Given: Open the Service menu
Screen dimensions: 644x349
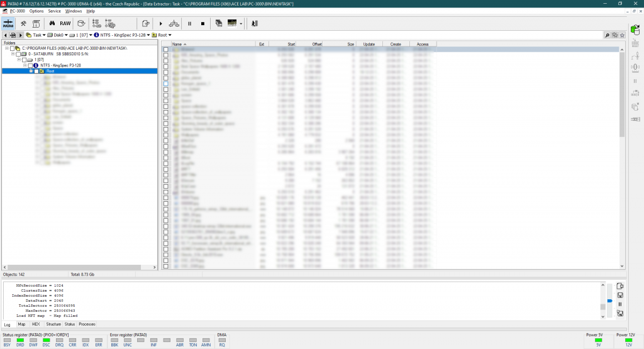Looking at the screenshot, I should [x=55, y=11].
